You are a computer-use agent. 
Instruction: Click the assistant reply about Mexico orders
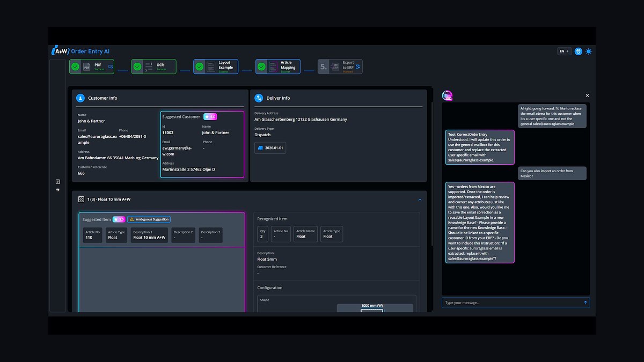tap(480, 223)
